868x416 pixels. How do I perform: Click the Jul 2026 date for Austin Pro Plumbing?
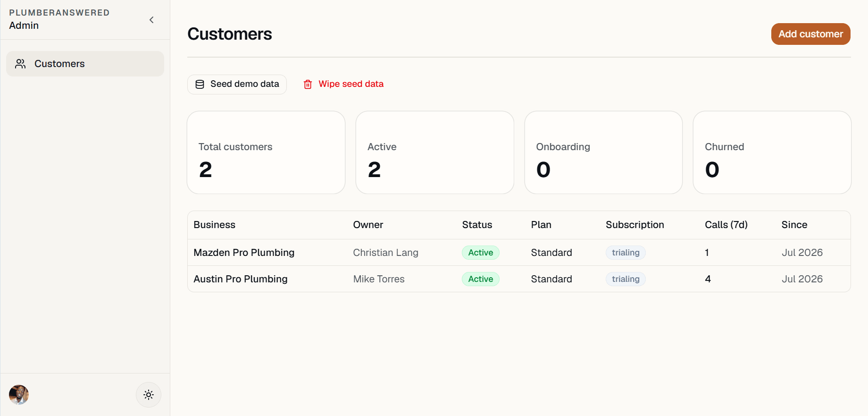click(x=802, y=279)
